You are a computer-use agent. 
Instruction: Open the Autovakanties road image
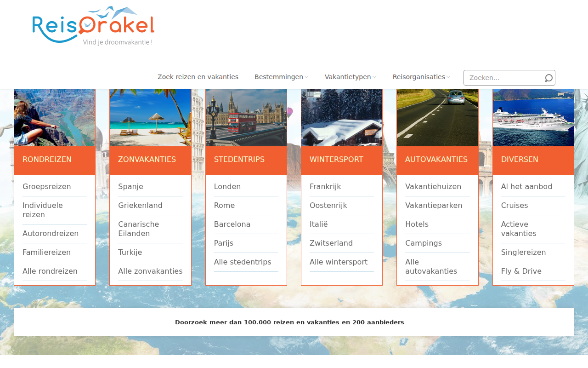pyautogui.click(x=437, y=117)
